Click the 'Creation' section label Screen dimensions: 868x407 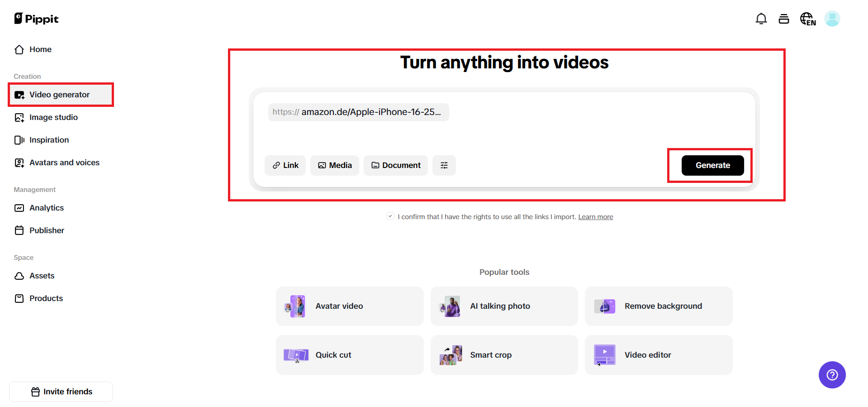(x=27, y=77)
